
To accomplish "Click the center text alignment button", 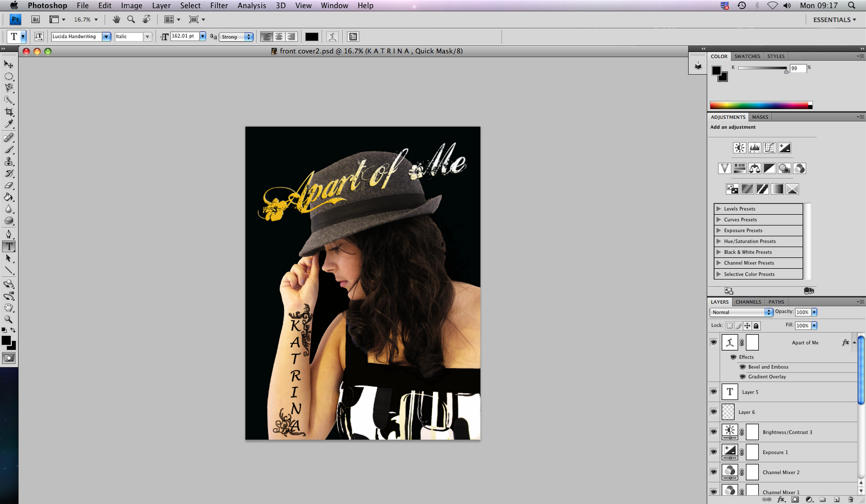I will pyautogui.click(x=279, y=36).
